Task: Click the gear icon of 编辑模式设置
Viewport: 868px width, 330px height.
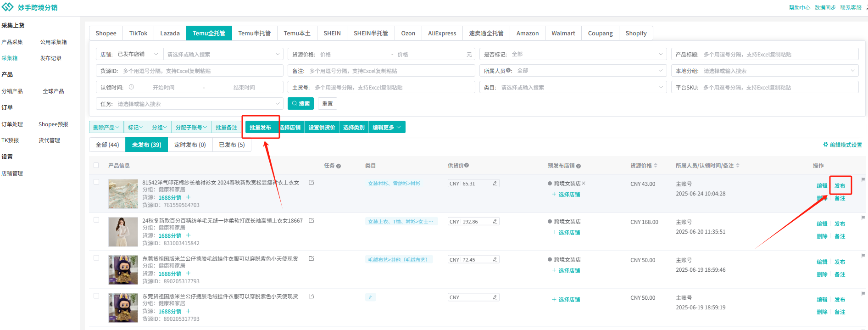Action: (826, 145)
